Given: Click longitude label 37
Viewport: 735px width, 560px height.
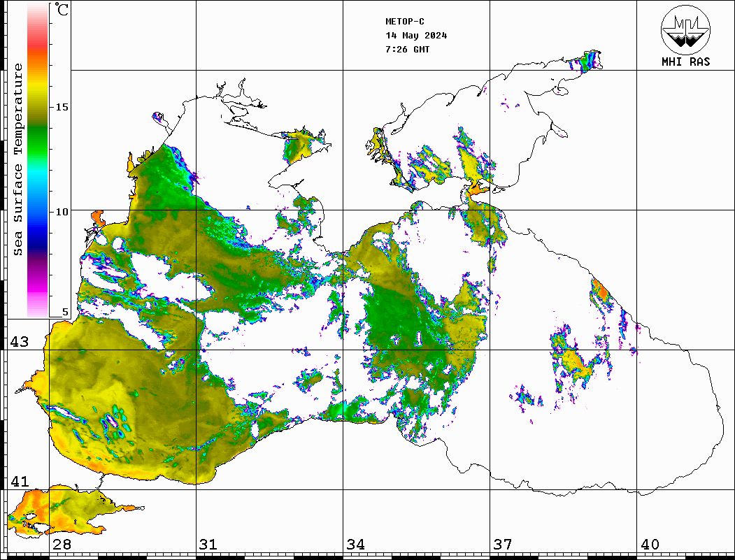Looking at the screenshot, I should [x=503, y=544].
